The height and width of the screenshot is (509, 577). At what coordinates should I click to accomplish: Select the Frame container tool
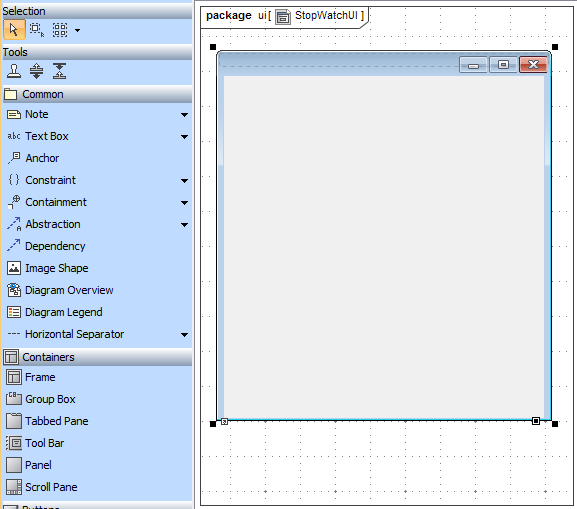(31, 377)
